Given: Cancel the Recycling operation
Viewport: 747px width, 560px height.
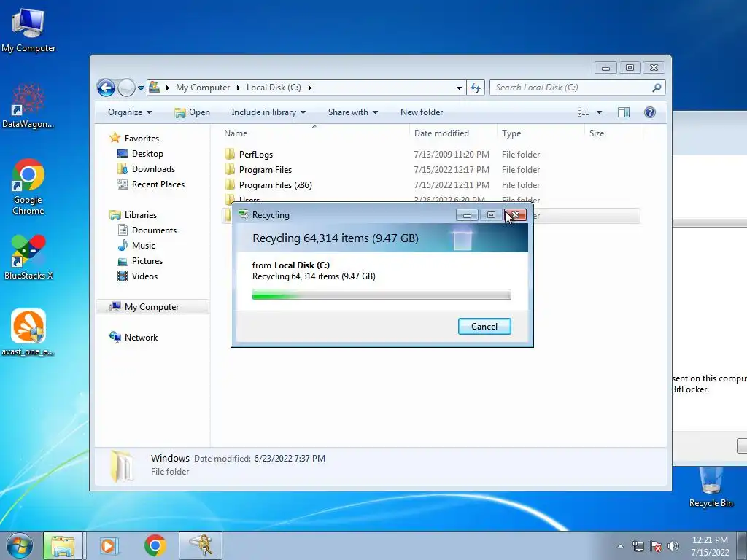Looking at the screenshot, I should click(484, 326).
